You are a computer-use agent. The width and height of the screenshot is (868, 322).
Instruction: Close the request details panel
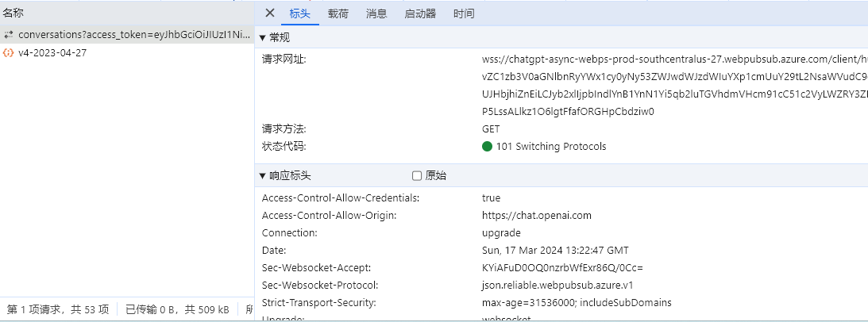270,13
